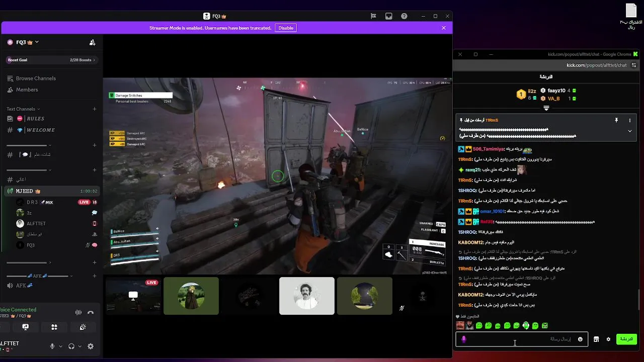Expand the Boost Goal chevron

click(x=94, y=60)
